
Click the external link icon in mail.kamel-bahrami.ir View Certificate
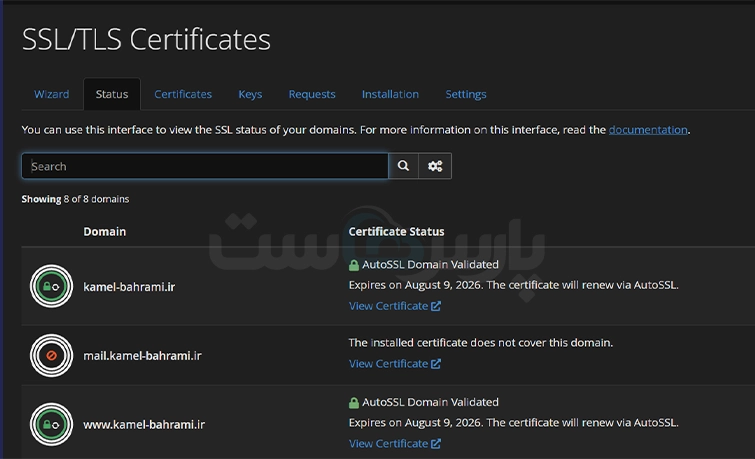coord(436,364)
